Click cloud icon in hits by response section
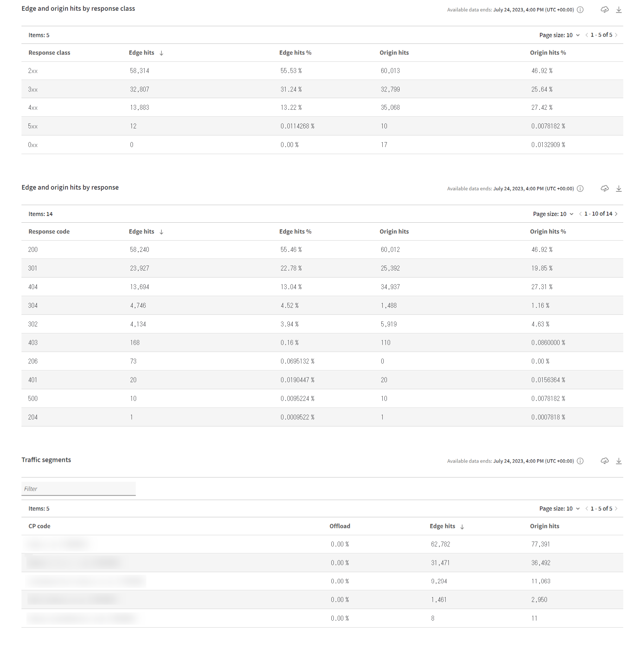This screenshot has height=649, width=644. coord(604,189)
